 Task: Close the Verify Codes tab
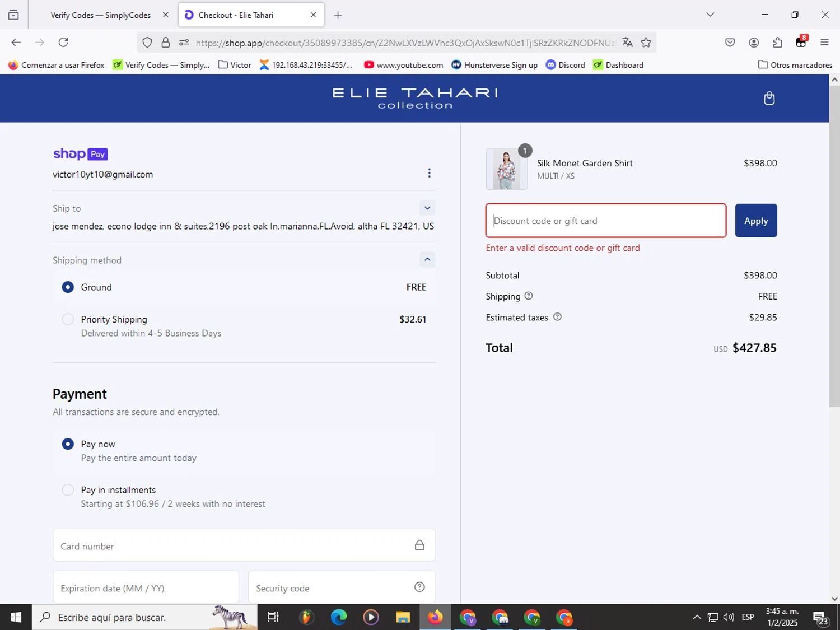(x=165, y=15)
